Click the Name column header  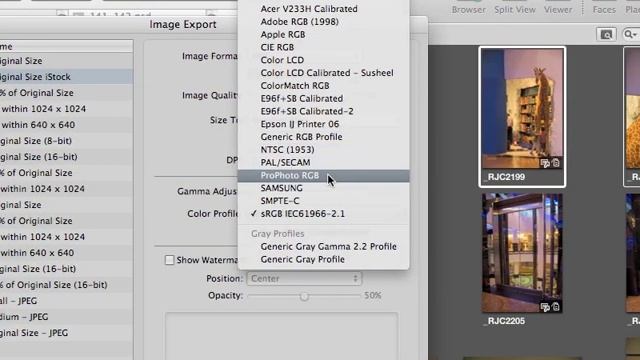tap(66, 47)
